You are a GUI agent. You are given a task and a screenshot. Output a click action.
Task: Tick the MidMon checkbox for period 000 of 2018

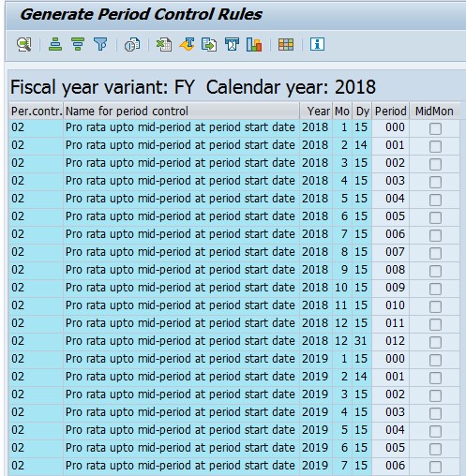tap(435, 128)
